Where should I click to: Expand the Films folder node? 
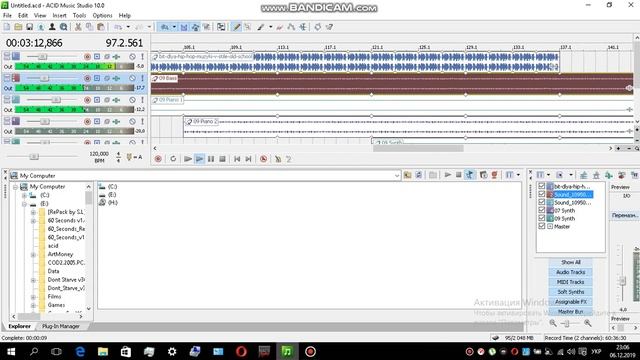pos(33,297)
